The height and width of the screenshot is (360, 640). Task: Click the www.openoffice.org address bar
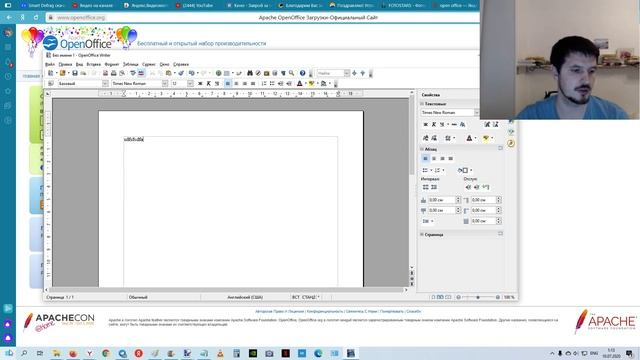(x=81, y=18)
